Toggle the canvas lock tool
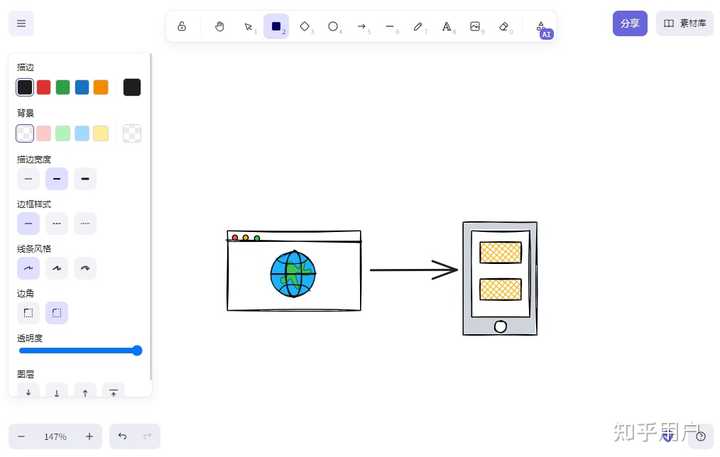Viewport: 720px width, 457px height. (x=182, y=27)
